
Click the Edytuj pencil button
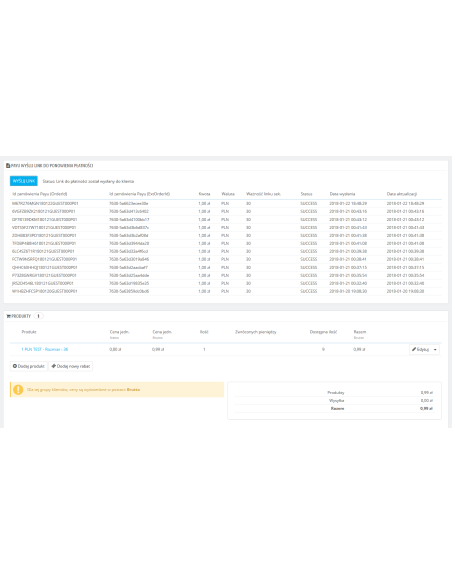pos(420,349)
